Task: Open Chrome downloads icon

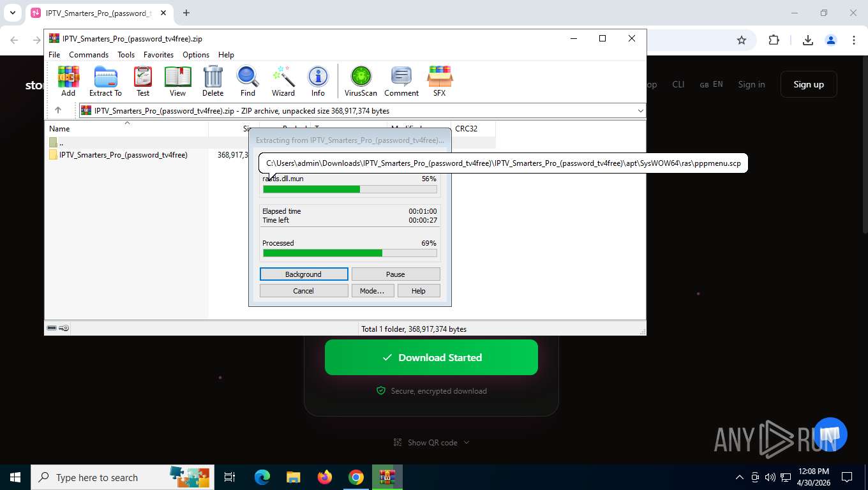Action: tap(807, 40)
